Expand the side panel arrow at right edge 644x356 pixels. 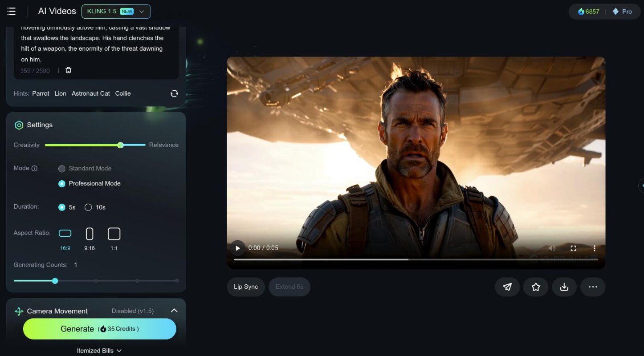641,186
